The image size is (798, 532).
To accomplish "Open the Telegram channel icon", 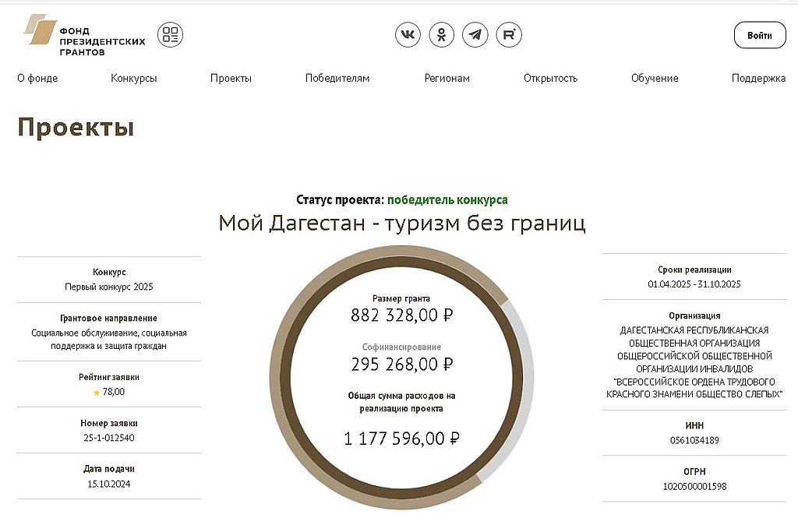I will click(475, 35).
